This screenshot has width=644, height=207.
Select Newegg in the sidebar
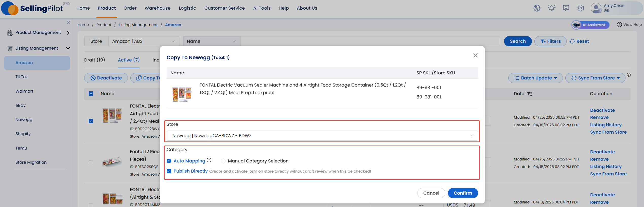(24, 119)
